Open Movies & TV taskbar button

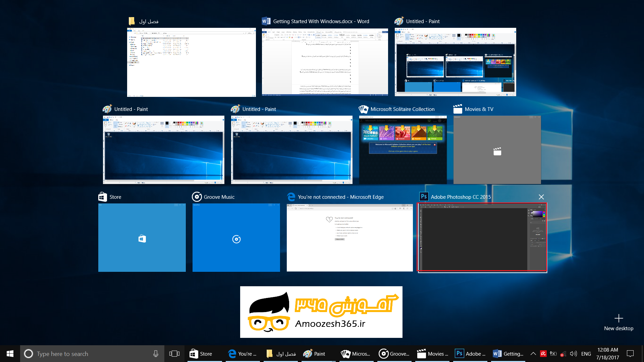click(x=432, y=354)
